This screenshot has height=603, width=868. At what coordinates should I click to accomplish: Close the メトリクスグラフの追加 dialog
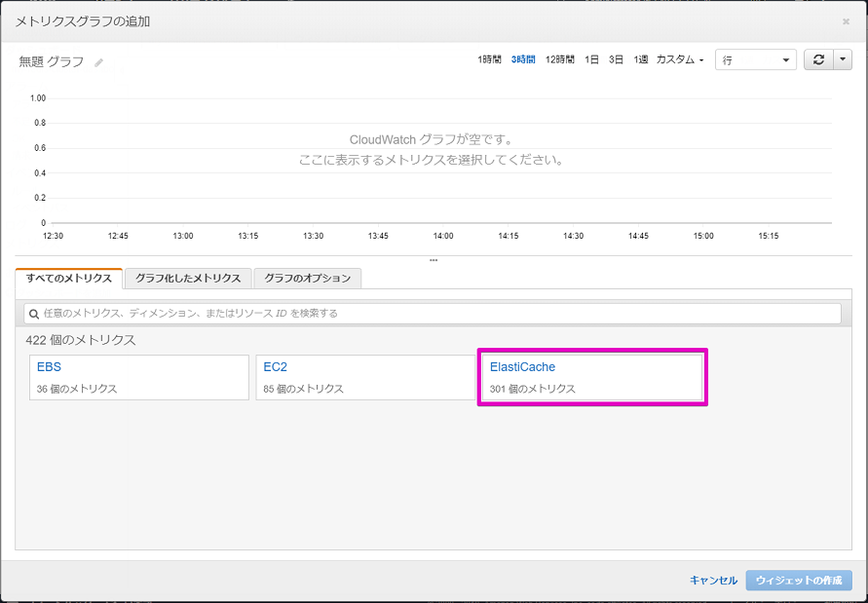pos(846,21)
